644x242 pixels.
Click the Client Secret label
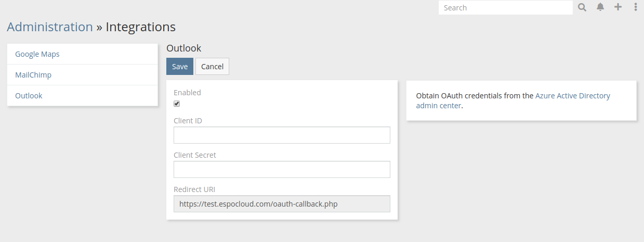(195, 155)
